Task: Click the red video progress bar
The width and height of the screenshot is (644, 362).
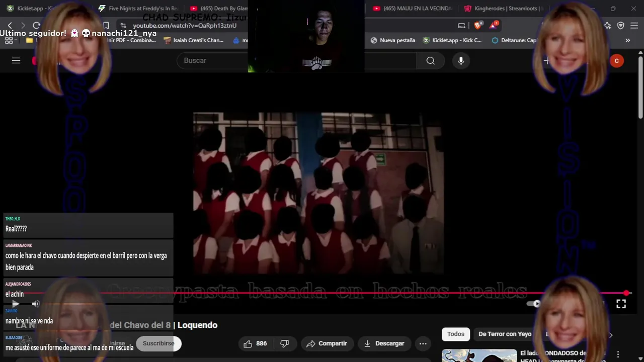Action: coord(322,293)
